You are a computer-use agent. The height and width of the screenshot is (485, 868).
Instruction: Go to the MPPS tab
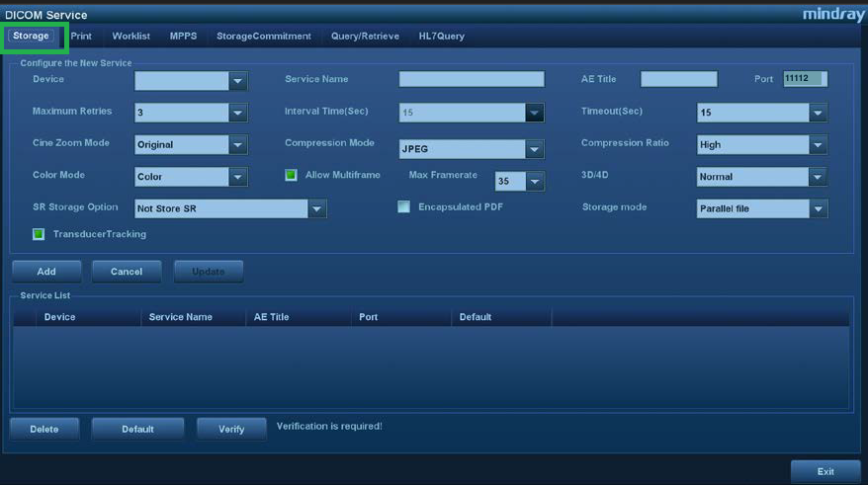point(183,36)
